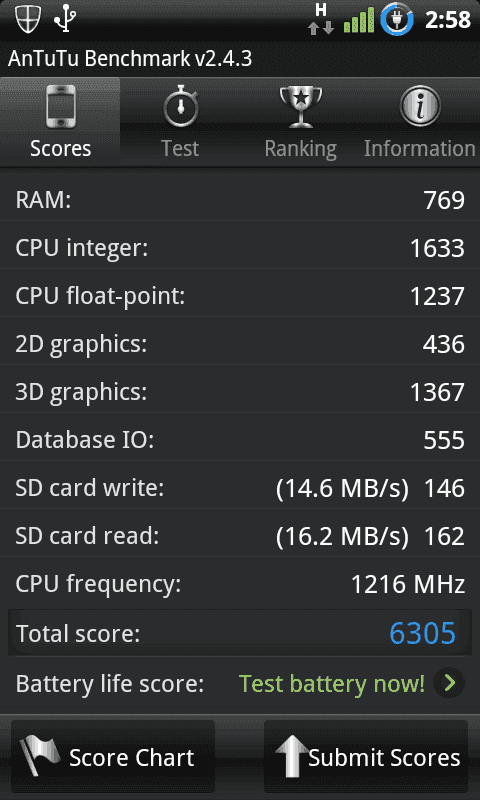Tap the trophy icon for Ranking
The width and height of the screenshot is (480, 800).
point(301,107)
